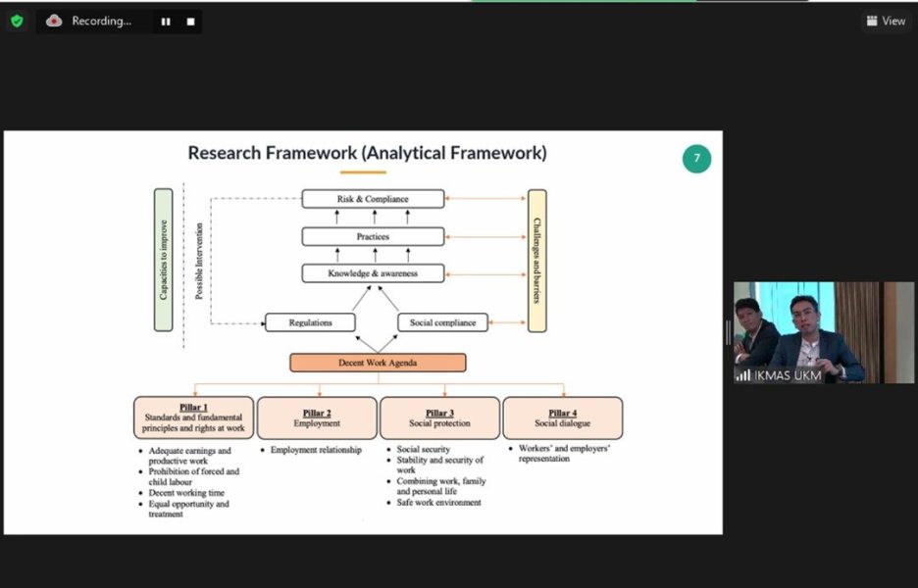The width and height of the screenshot is (918, 588).
Task: Click the grid icon beside View
Action: (872, 21)
